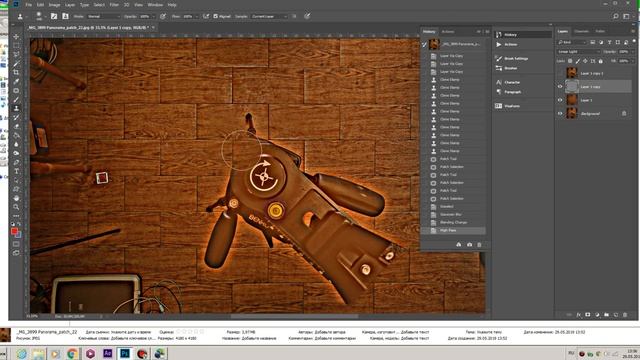Toggle lock image pixels brush icon
The height and width of the screenshot is (360, 640).
coord(578,61)
